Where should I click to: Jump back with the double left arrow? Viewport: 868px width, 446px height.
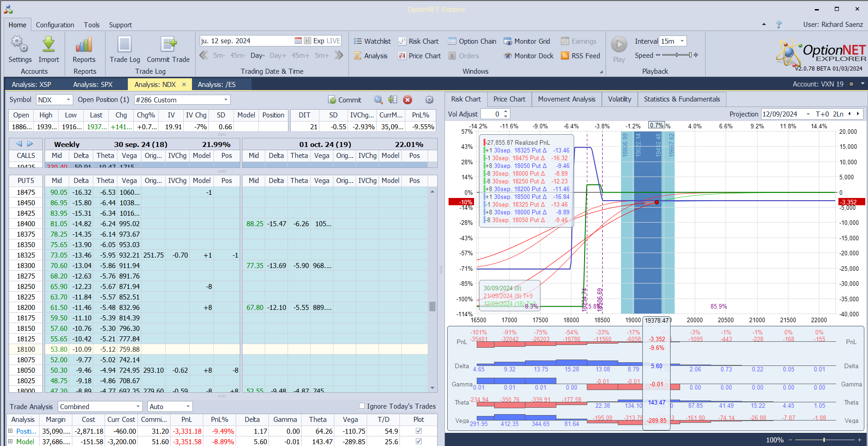204,56
